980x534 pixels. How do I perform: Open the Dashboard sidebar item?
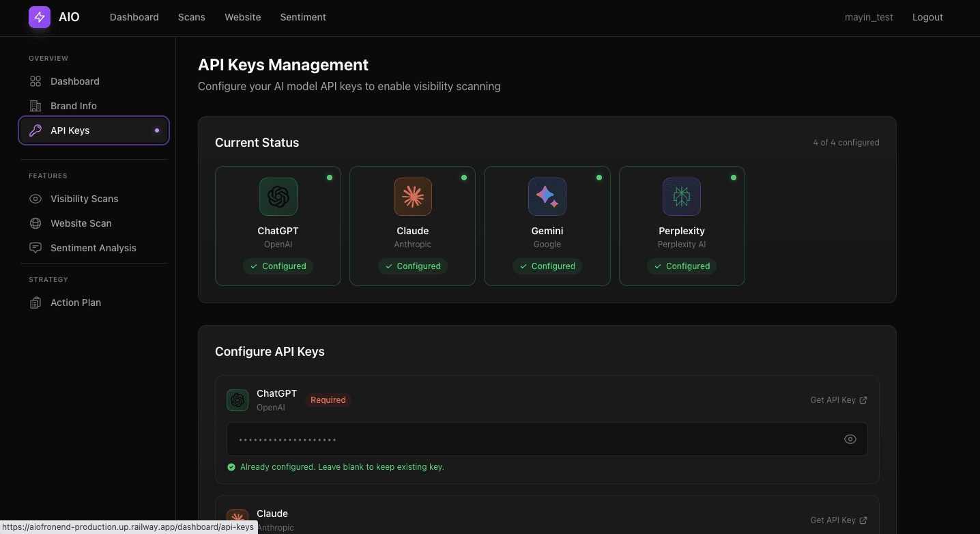coord(74,81)
